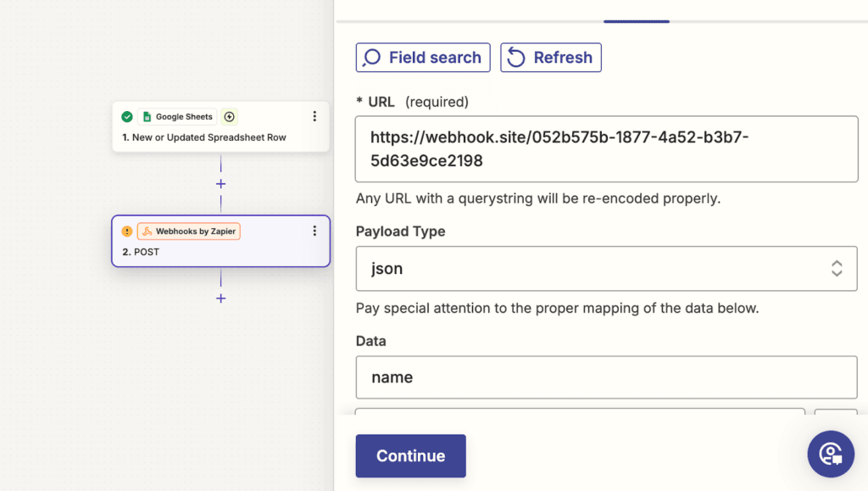Click the Webhooks by Zapier app badge
This screenshot has height=491, width=868.
(189, 232)
